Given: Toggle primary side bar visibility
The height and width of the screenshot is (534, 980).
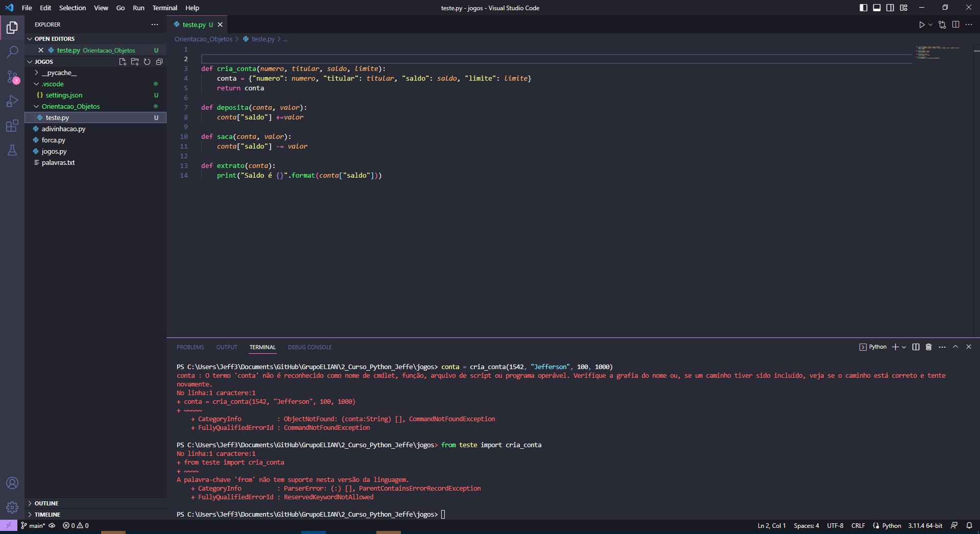Looking at the screenshot, I should pyautogui.click(x=864, y=8).
